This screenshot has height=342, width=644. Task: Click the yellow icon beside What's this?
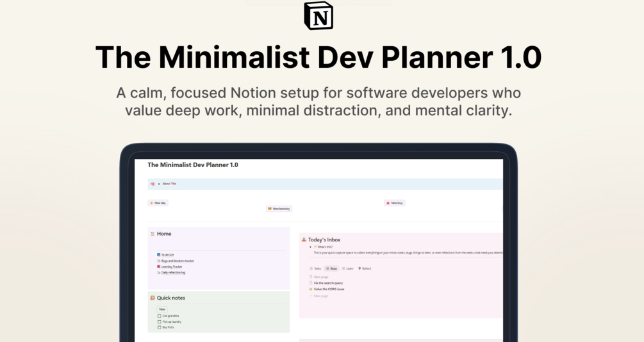pyautogui.click(x=315, y=247)
